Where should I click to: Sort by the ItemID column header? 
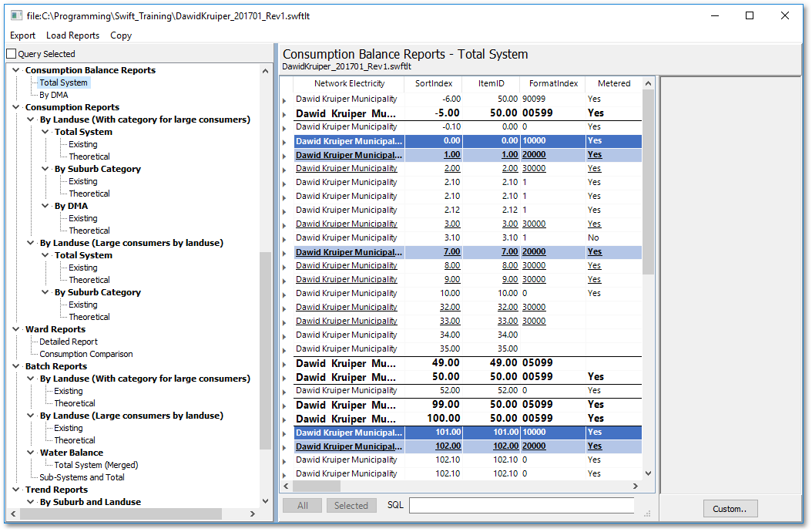click(491, 83)
